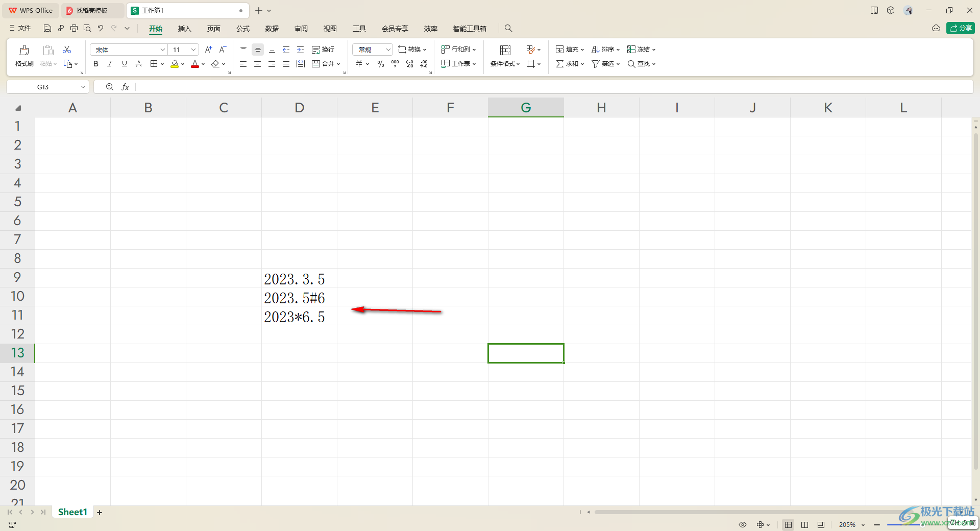Click the select-all corner triangle
The width and height of the screenshot is (980, 531).
[18, 108]
